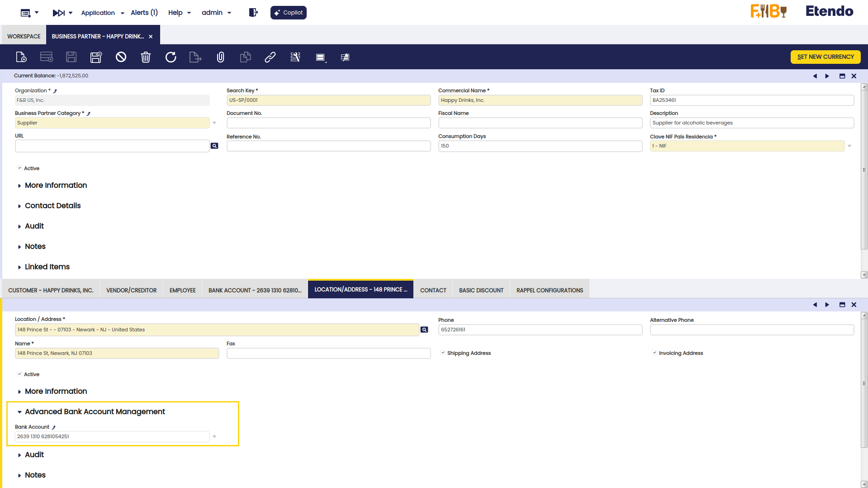
Task: Click the header form vertical scrollbar
Action: 864,170
